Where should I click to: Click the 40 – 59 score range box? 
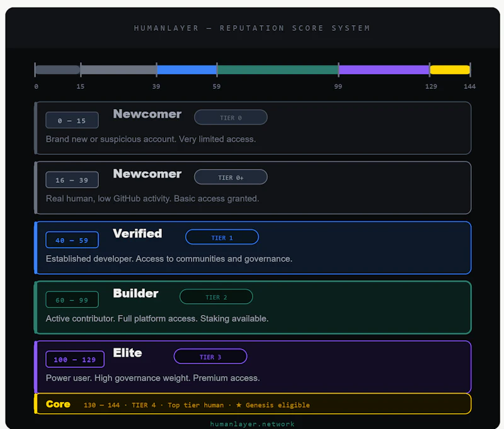(x=72, y=240)
